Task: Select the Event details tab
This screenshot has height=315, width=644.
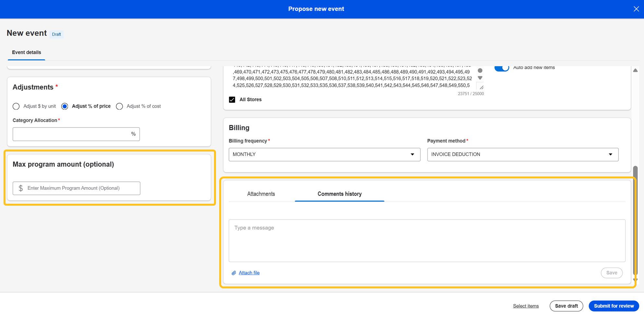Action: click(x=27, y=53)
